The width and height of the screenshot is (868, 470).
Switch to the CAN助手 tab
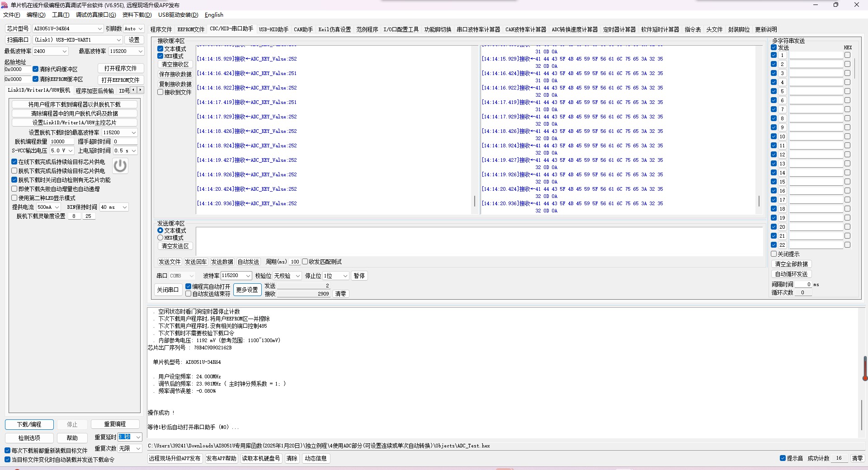pos(303,29)
